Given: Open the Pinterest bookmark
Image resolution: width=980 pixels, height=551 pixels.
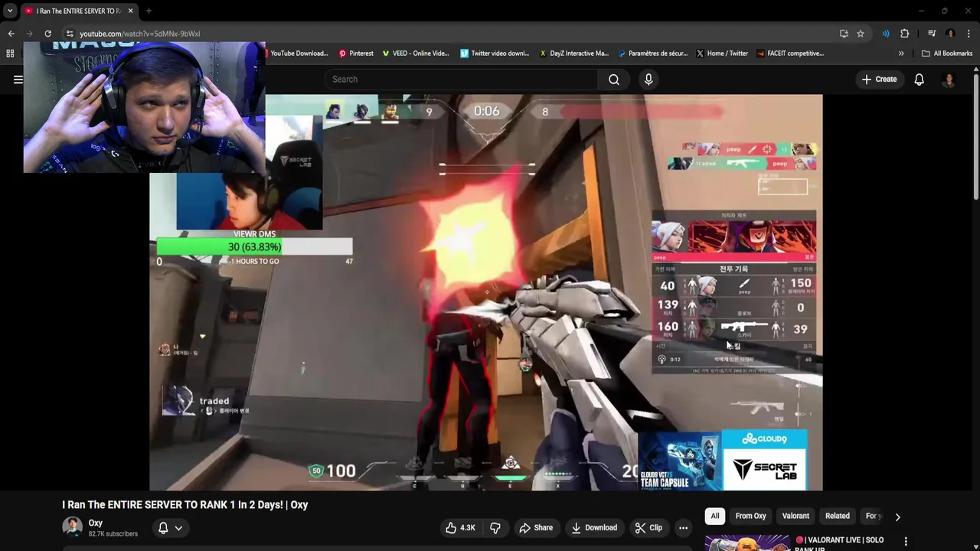Looking at the screenshot, I should pyautogui.click(x=356, y=54).
